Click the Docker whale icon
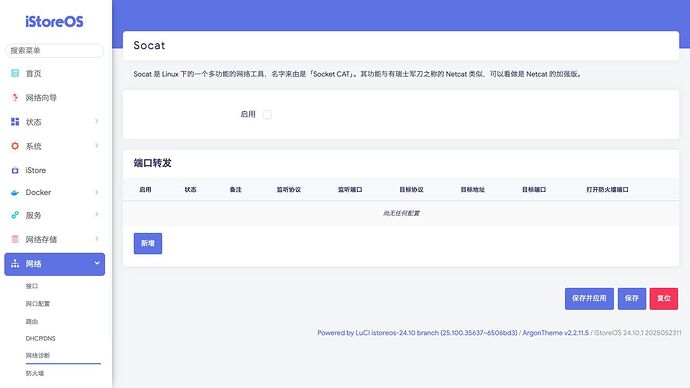Image resolution: width=690 pixels, height=388 pixels. [x=15, y=192]
